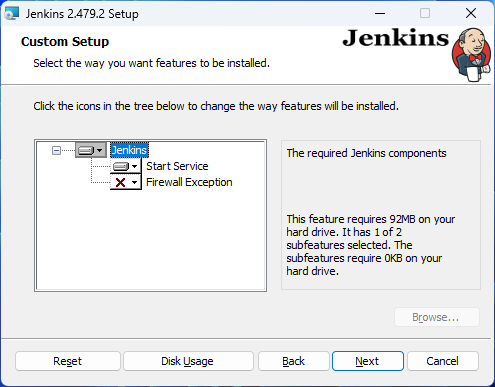Click the "Click the icons in the tree" instruction
The height and width of the screenshot is (387, 495).
click(x=216, y=106)
